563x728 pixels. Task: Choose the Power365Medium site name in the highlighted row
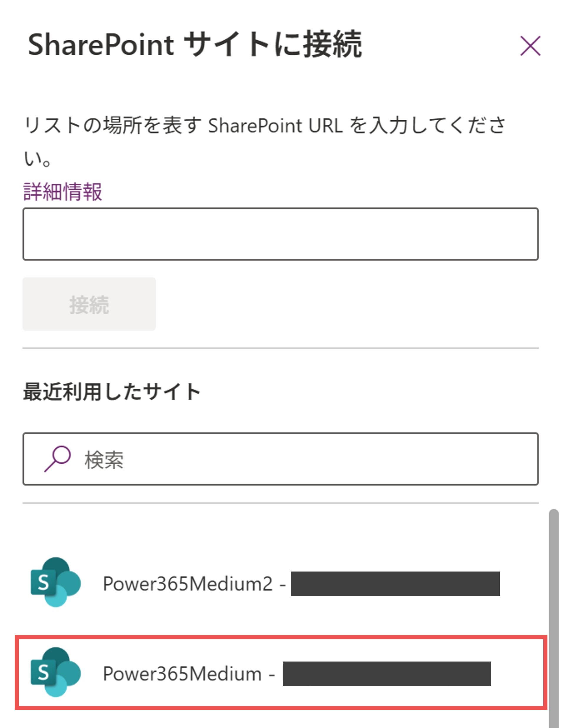pyautogui.click(x=182, y=674)
